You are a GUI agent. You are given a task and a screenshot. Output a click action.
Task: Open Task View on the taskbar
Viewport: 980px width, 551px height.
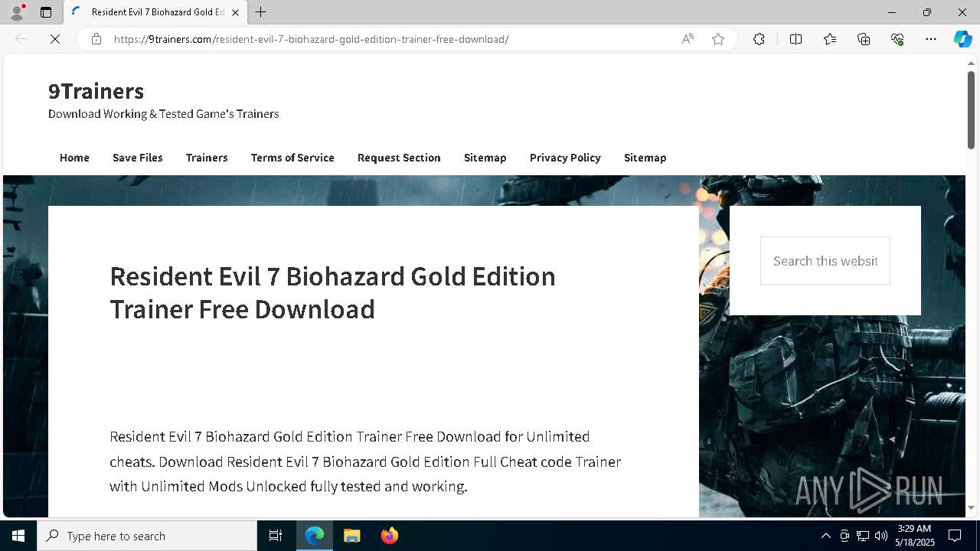pyautogui.click(x=276, y=536)
